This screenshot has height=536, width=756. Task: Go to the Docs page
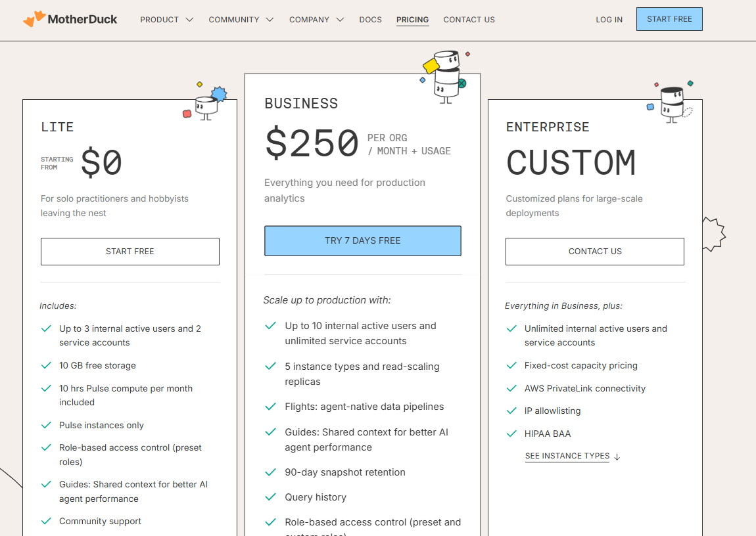pyautogui.click(x=370, y=20)
